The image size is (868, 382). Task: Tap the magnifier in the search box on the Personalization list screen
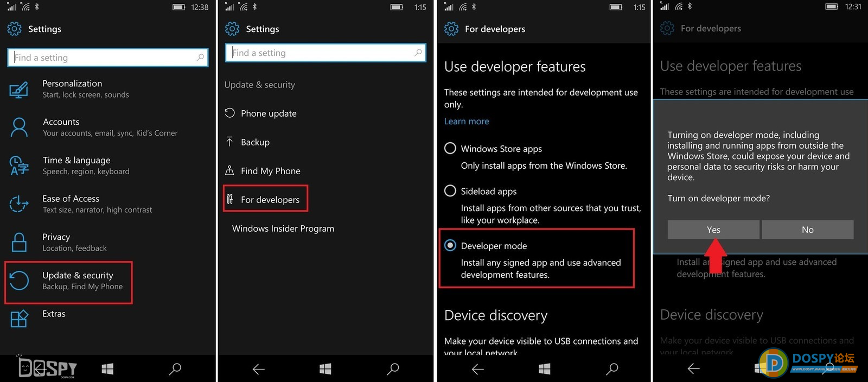tap(200, 57)
